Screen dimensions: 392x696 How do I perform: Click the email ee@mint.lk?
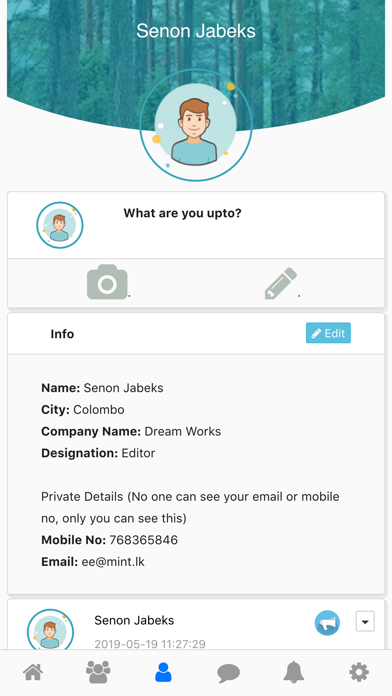pyautogui.click(x=113, y=562)
